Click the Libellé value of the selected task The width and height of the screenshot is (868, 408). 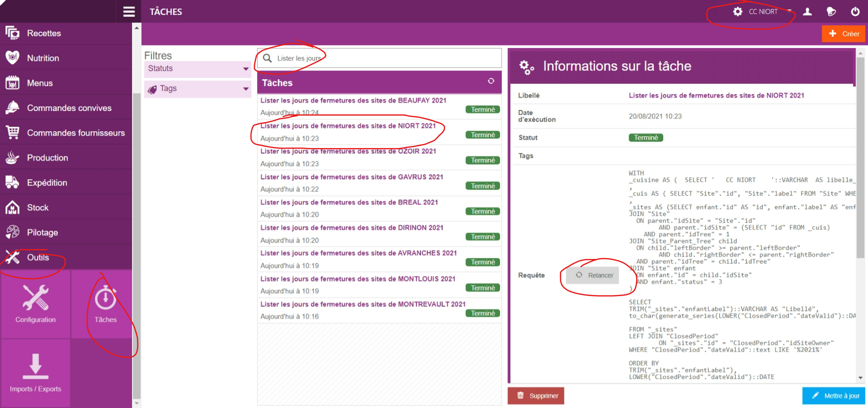coord(716,96)
